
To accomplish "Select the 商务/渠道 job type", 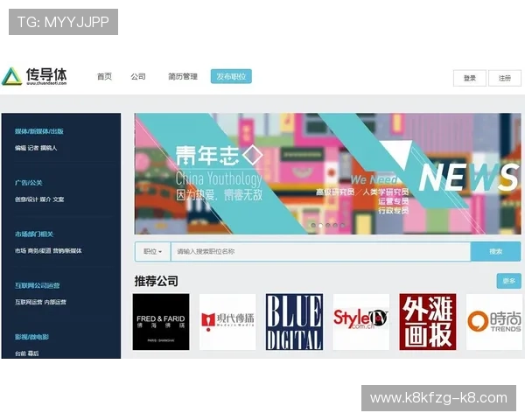I will 40,251.
